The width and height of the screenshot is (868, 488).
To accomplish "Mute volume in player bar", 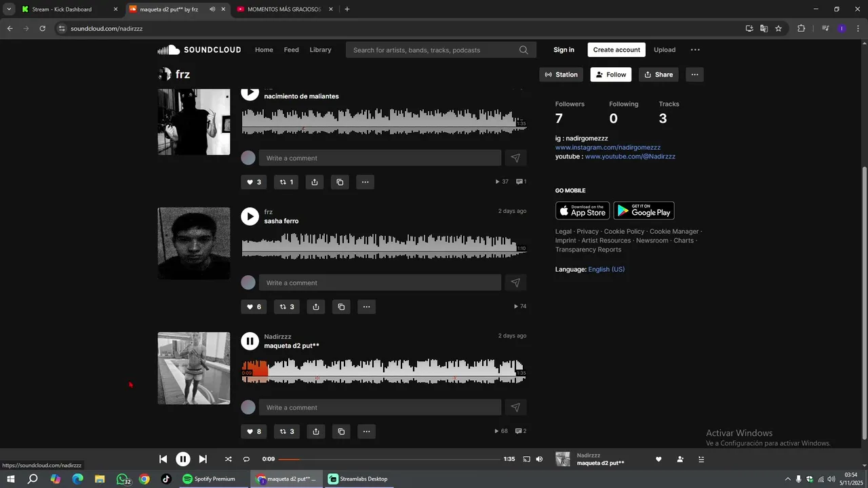I will [x=539, y=459].
